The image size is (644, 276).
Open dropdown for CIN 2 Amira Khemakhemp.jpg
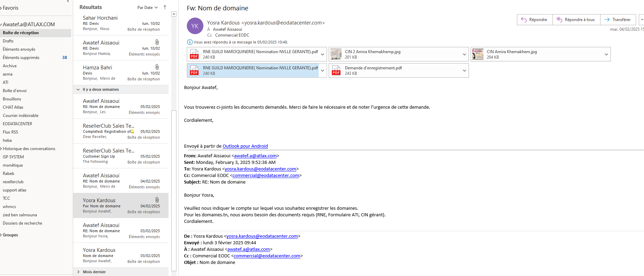pos(464,54)
